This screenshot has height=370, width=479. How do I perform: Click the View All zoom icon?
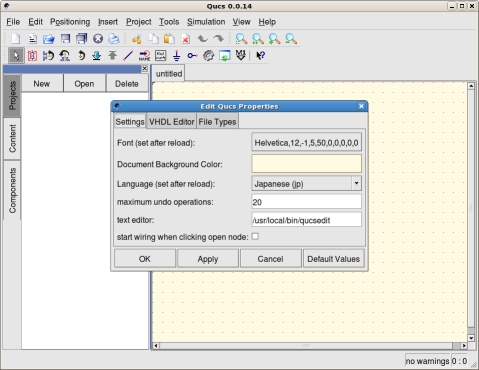click(241, 39)
